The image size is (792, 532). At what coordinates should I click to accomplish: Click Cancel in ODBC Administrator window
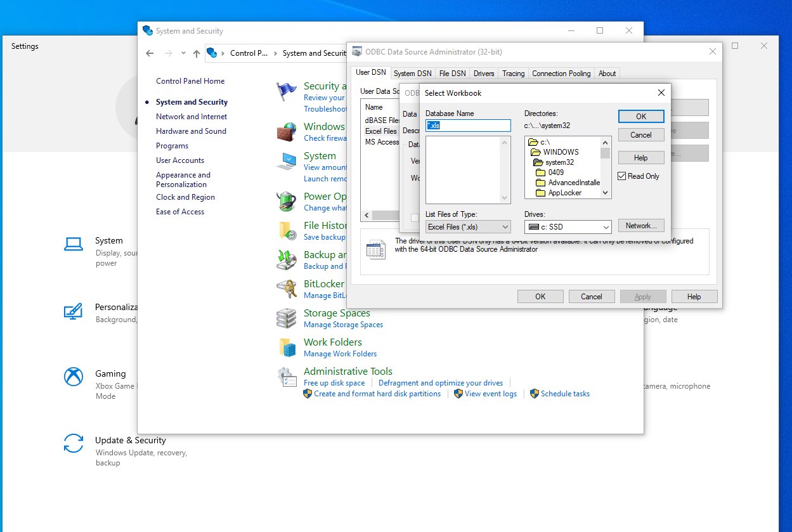(592, 296)
